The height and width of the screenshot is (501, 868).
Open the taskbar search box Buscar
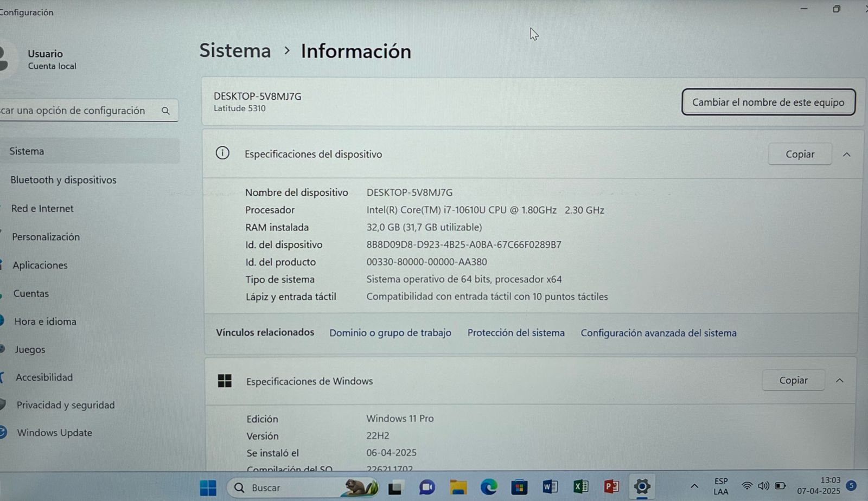pyautogui.click(x=302, y=487)
